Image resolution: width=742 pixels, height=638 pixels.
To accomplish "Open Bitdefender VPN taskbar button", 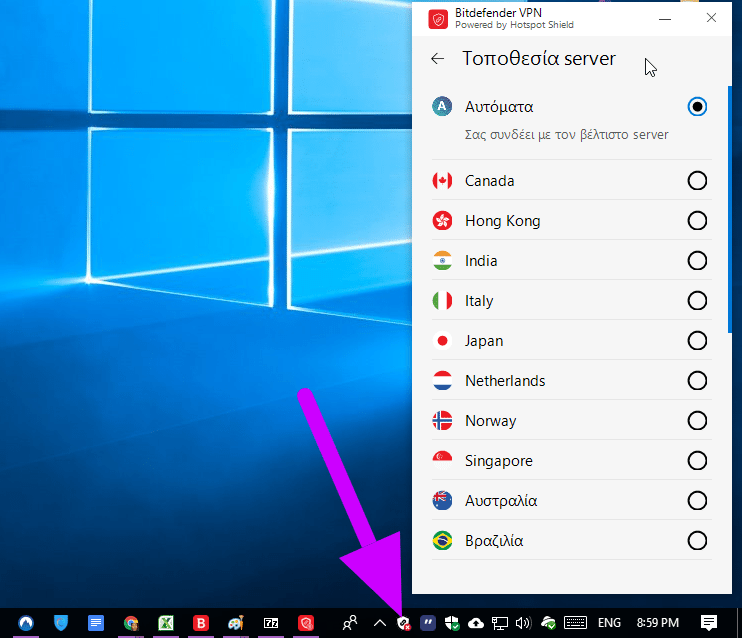I will (x=306, y=623).
